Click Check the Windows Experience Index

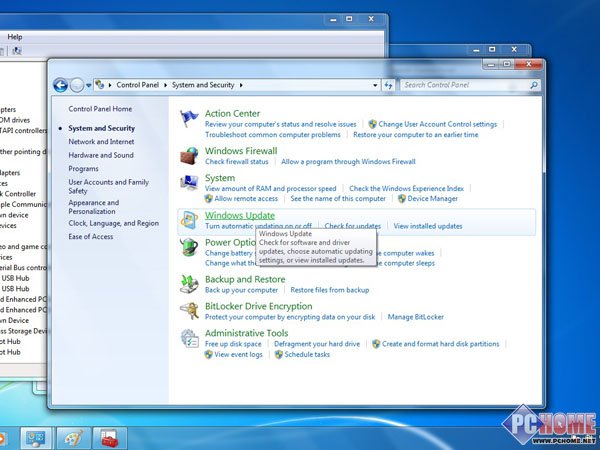coord(406,188)
